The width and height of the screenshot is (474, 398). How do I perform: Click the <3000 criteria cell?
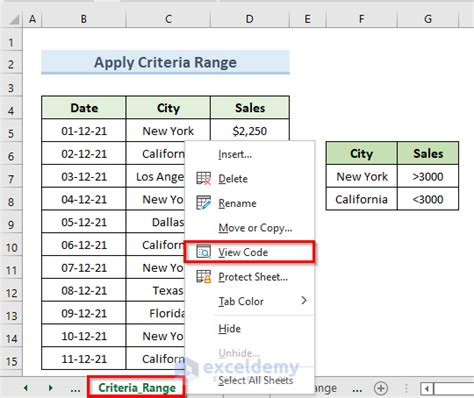428,199
